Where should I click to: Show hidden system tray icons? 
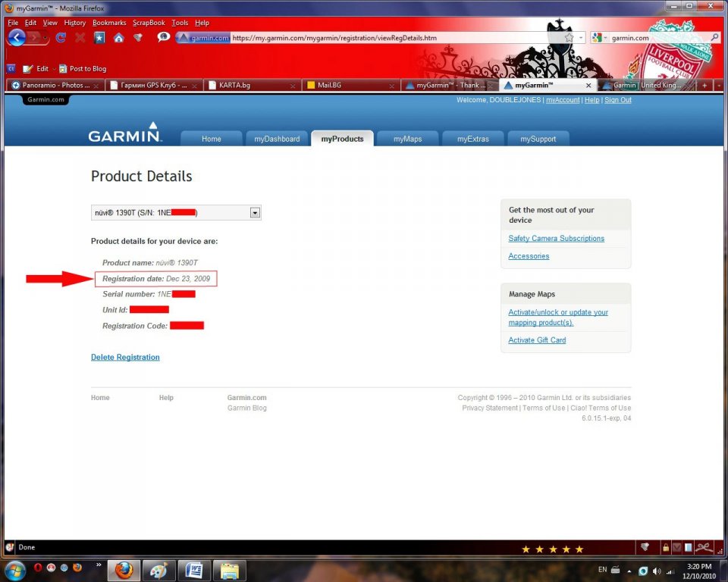click(629, 571)
